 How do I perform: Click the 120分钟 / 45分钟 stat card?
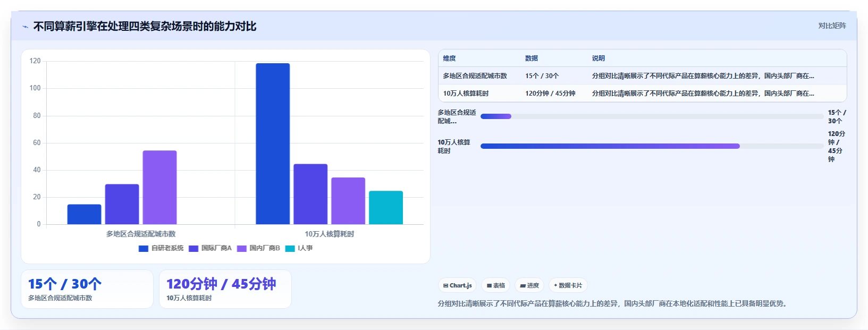tap(225, 289)
